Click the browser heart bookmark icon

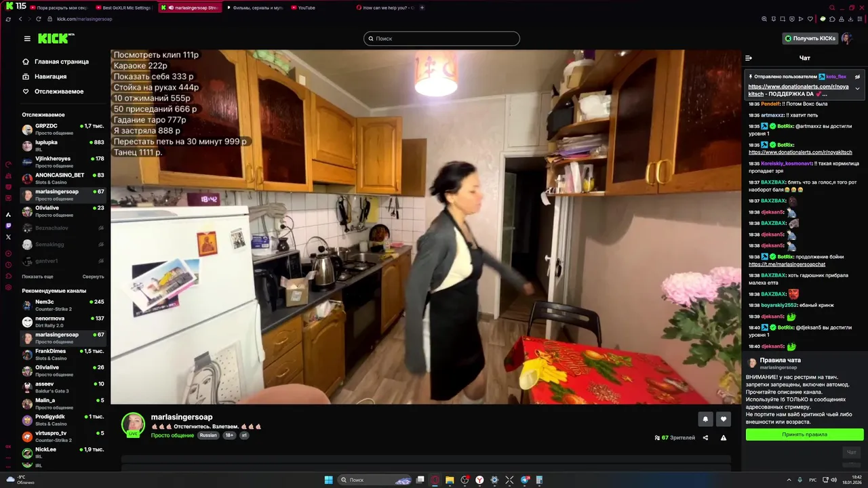810,19
